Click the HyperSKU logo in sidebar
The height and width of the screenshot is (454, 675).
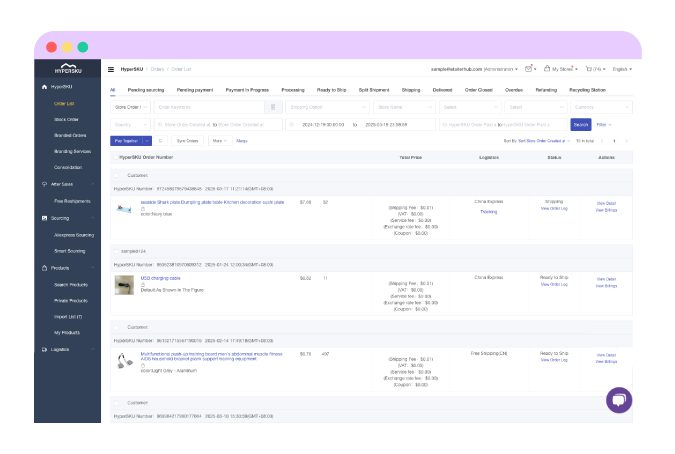[69, 68]
